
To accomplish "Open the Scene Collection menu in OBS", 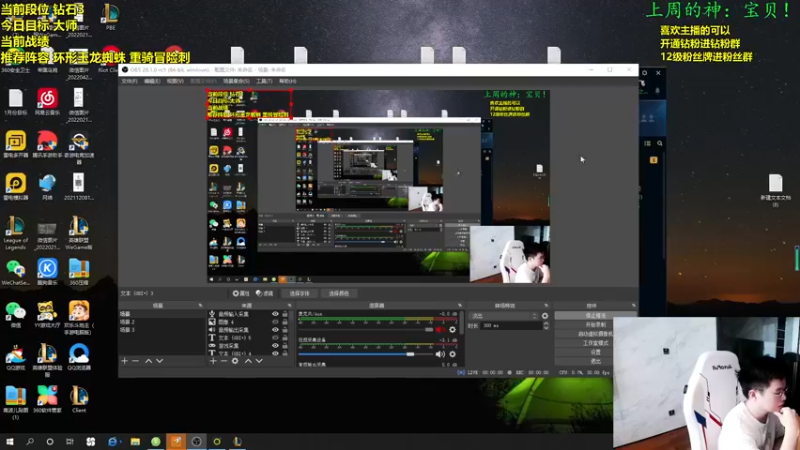I will (x=236, y=81).
